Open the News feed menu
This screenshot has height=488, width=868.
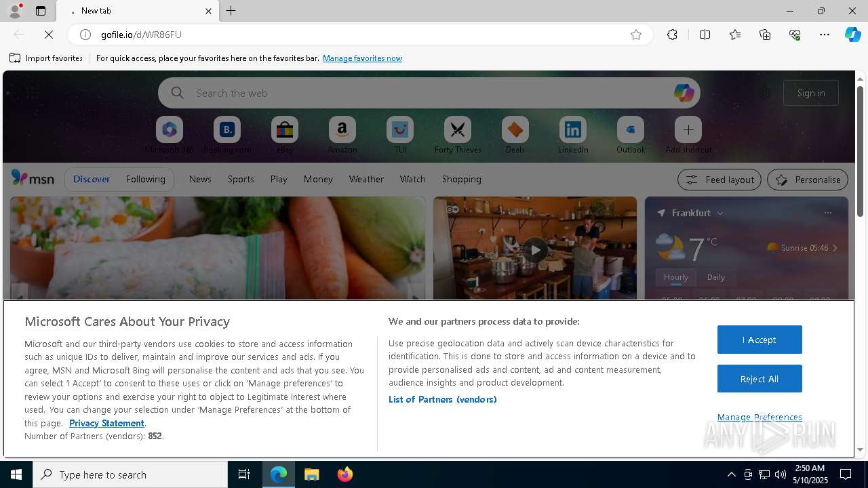(200, 179)
